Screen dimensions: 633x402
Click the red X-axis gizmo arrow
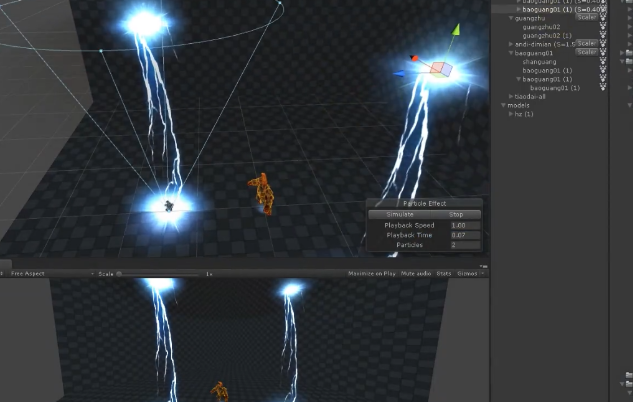tap(414, 58)
